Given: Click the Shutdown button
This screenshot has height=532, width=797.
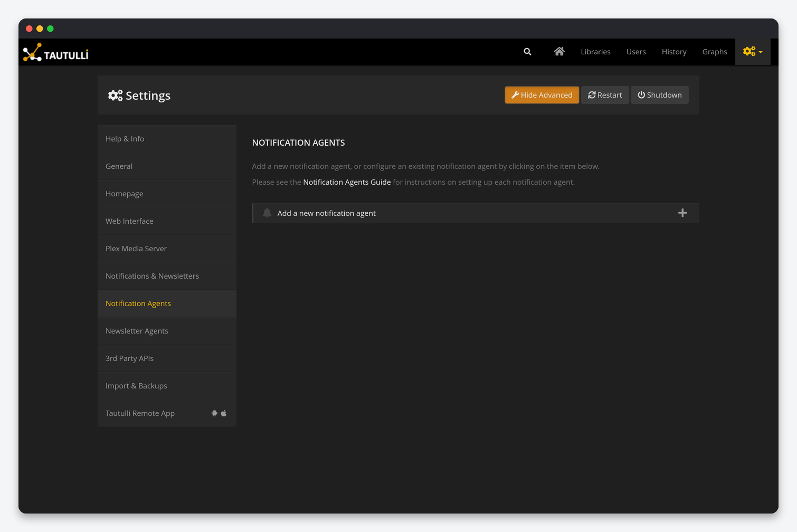Looking at the screenshot, I should [x=659, y=95].
